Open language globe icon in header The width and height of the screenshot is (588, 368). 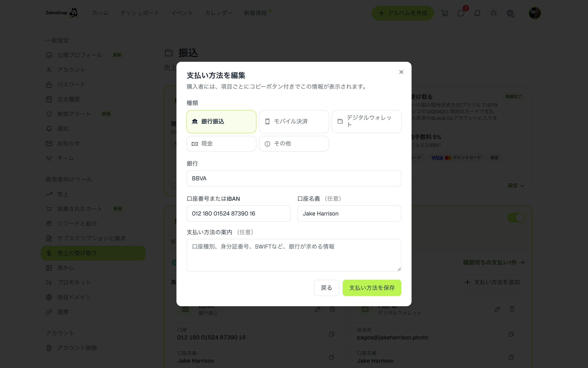click(510, 13)
